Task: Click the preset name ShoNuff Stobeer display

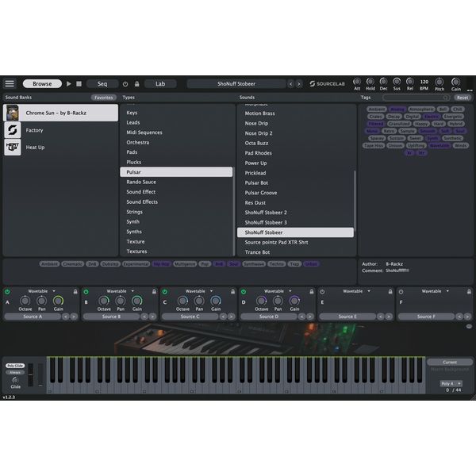Action: pyautogui.click(x=236, y=84)
